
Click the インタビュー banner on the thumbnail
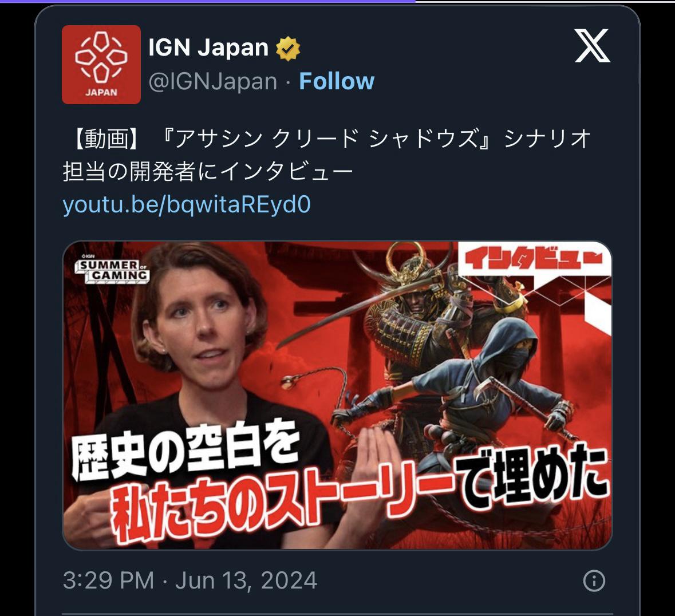pos(533,259)
